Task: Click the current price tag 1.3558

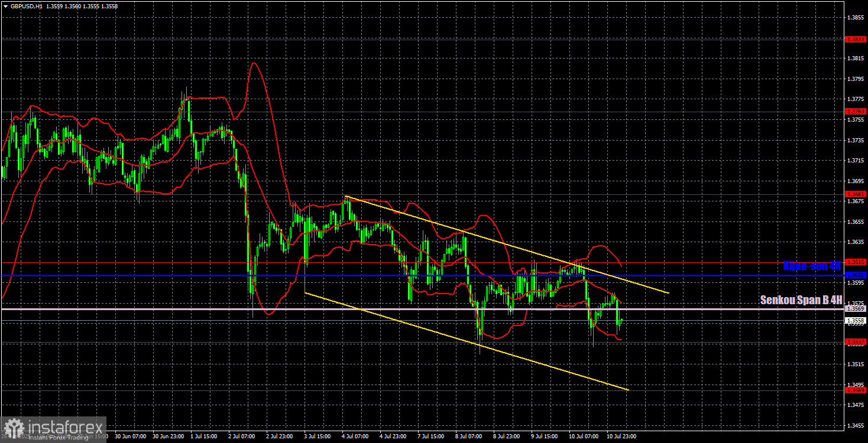Action: [x=856, y=320]
